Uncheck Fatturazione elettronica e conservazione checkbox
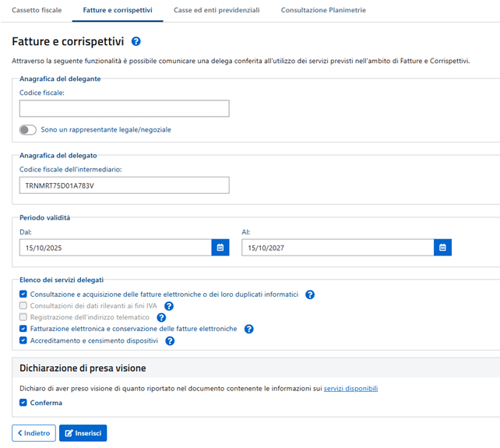 [23, 329]
